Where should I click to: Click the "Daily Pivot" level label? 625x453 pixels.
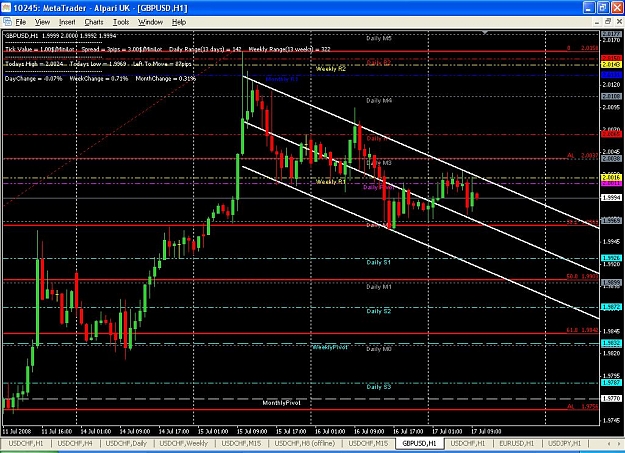(x=378, y=187)
